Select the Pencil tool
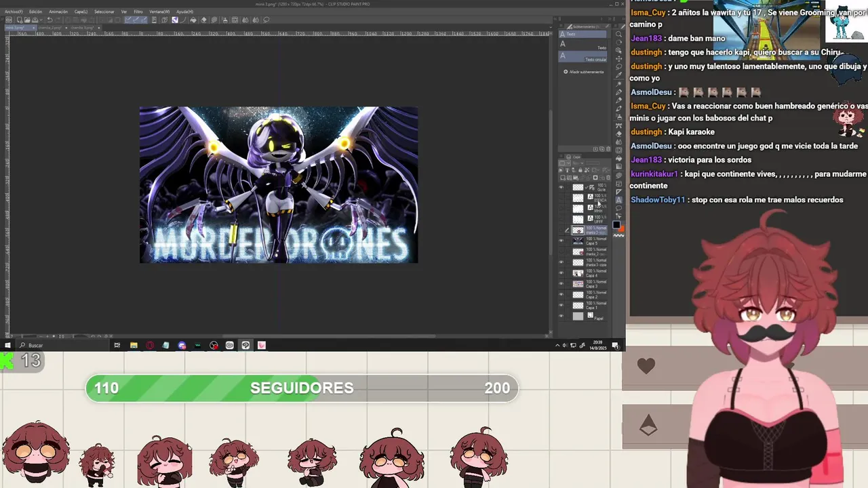Screen dimensions: 868x488 tap(618, 100)
